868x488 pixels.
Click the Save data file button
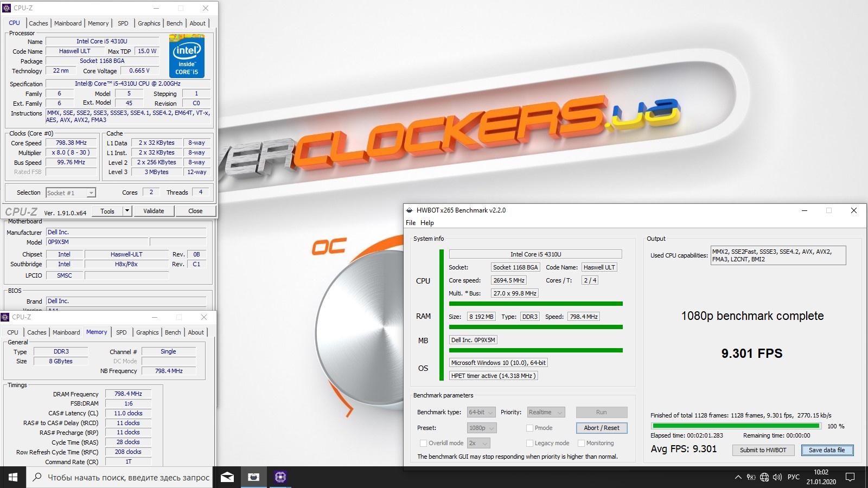pos(827,450)
